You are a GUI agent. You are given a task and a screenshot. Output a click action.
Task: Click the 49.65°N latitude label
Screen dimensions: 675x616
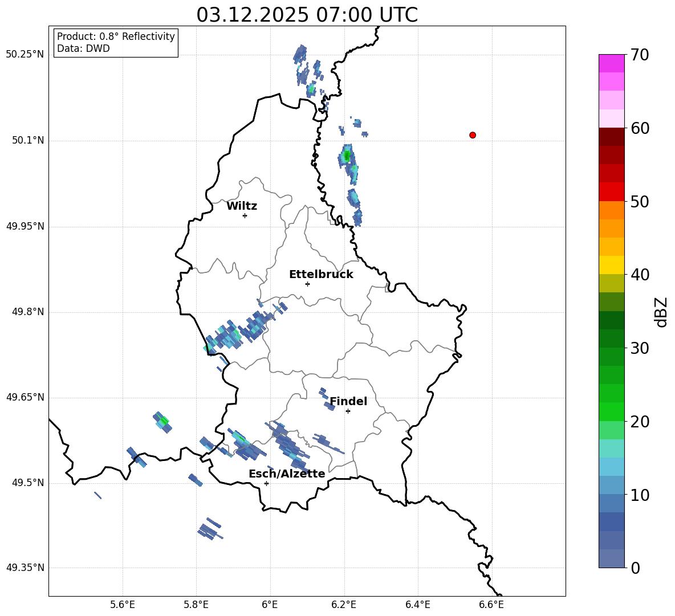25,397
